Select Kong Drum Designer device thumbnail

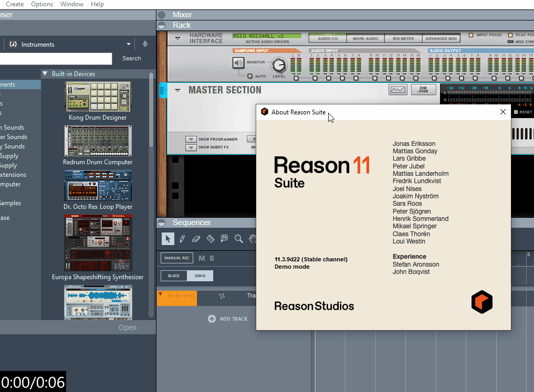[98, 97]
